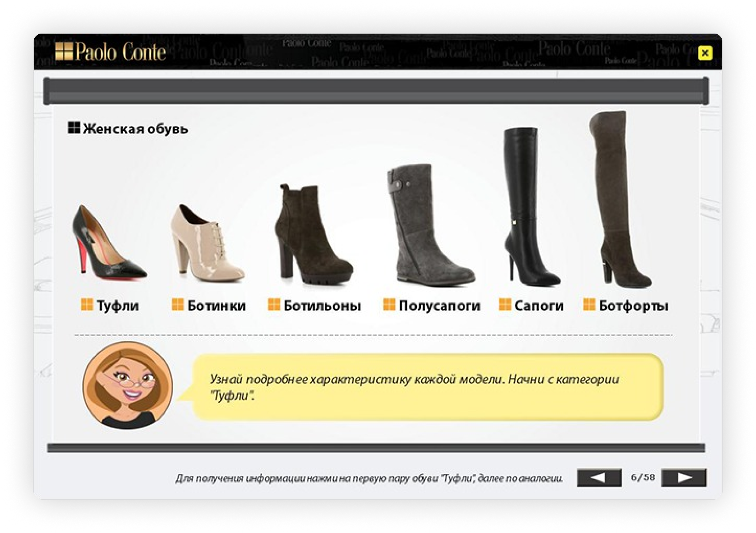This screenshot has width=756, height=533.
Task: Click the cartoon assistant avatar
Action: [127, 385]
